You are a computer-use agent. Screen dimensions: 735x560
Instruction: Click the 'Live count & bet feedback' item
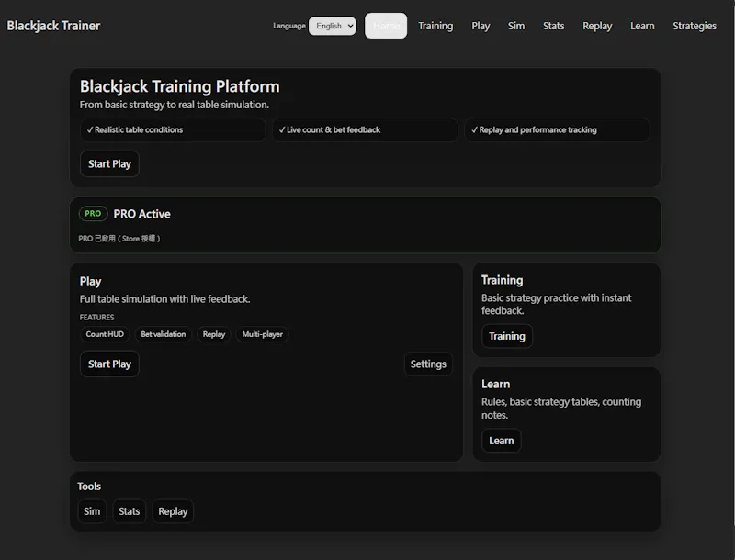click(365, 129)
